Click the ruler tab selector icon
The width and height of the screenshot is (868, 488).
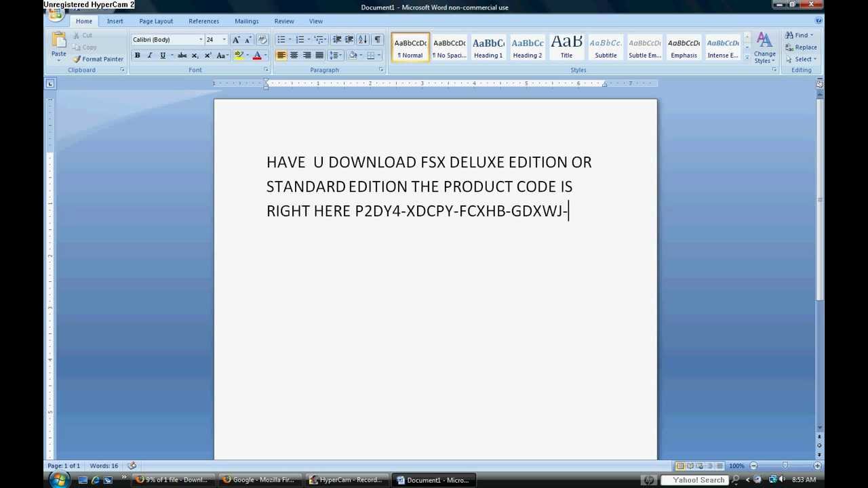[50, 83]
